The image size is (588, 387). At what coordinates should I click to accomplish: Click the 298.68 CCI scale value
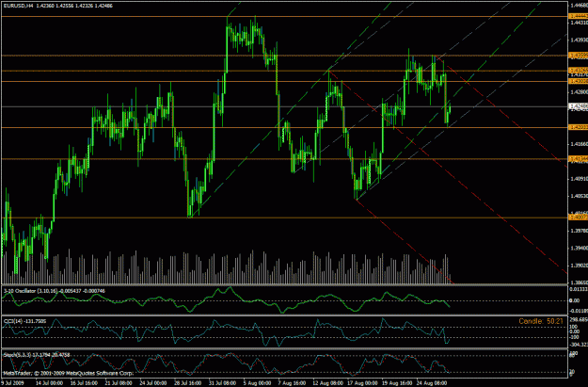point(579,320)
